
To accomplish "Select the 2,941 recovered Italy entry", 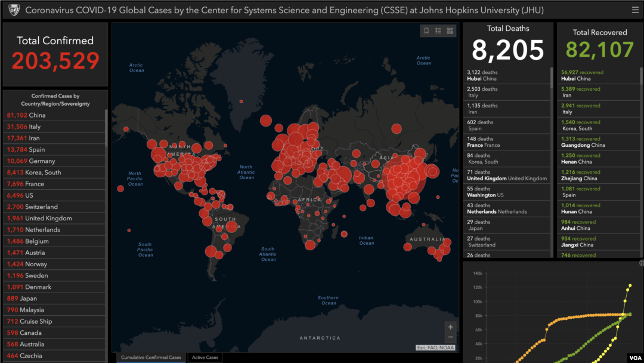I will coord(599,109).
